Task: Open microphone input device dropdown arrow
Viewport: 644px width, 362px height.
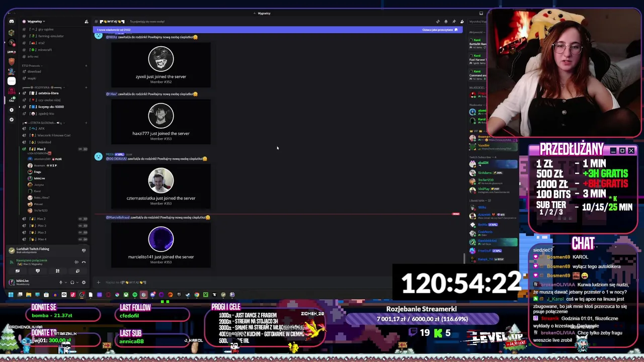Action: 65,283
